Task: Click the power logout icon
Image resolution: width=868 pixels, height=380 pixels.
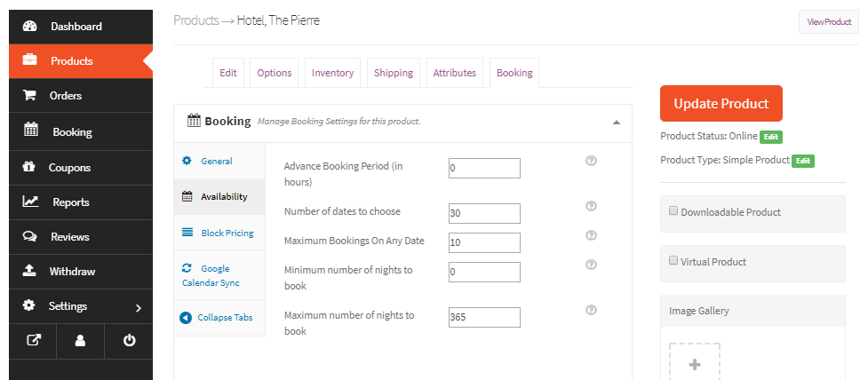Action: (x=129, y=340)
